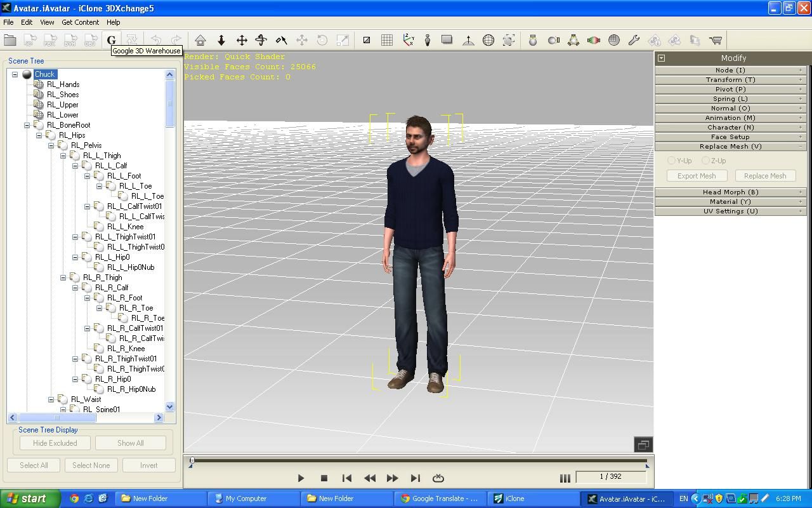Click the open folder toolbar icon
The width and height of the screenshot is (812, 508).
coord(10,40)
